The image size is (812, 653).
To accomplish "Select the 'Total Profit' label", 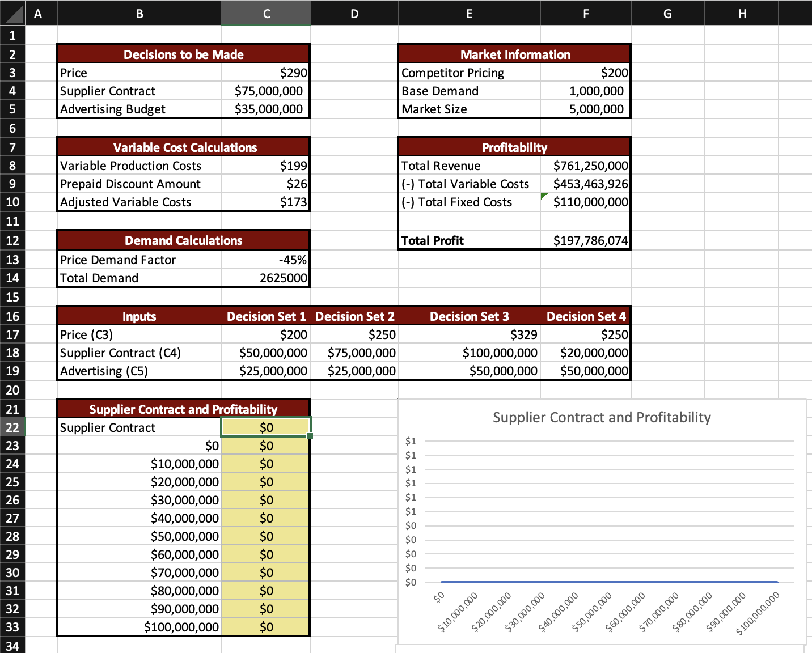I will pyautogui.click(x=433, y=240).
